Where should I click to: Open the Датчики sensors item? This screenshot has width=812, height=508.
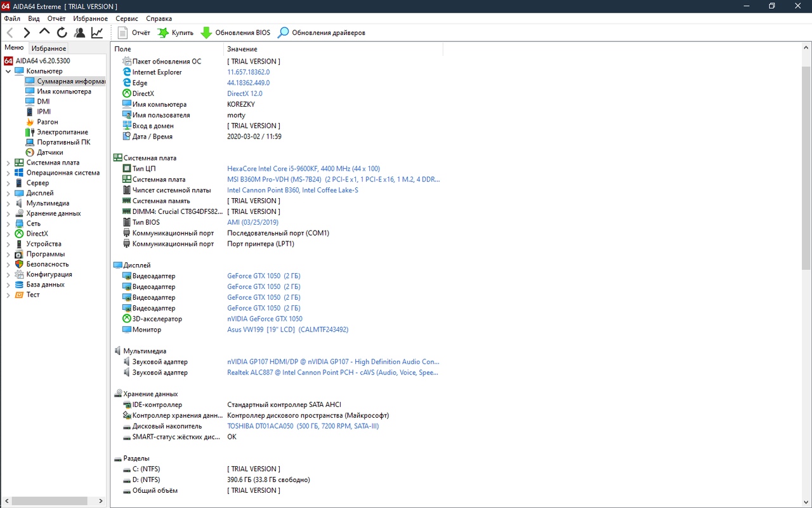30,152
